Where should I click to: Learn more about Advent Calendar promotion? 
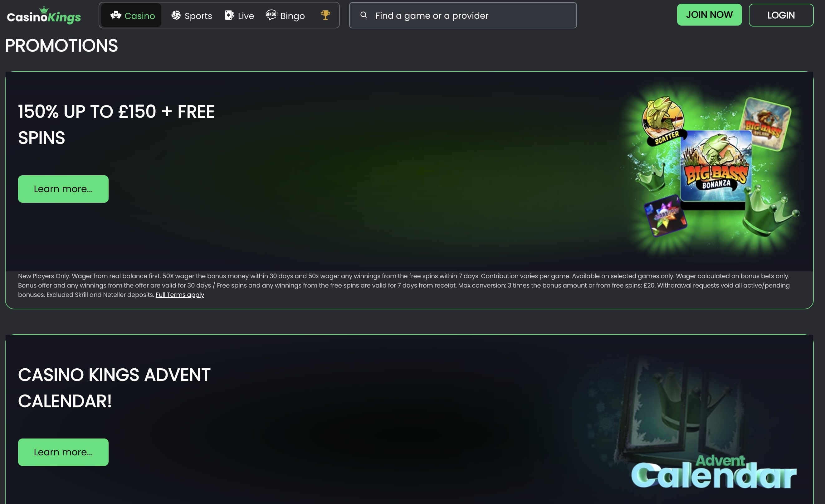63,452
